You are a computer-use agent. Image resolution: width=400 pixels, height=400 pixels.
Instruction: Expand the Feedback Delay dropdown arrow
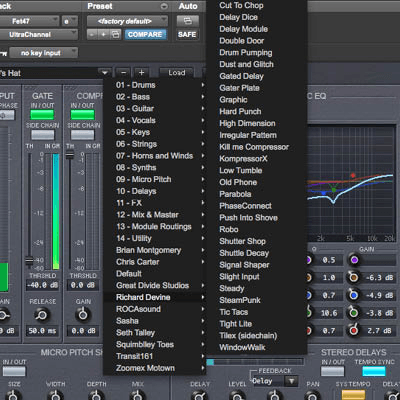[291, 381]
